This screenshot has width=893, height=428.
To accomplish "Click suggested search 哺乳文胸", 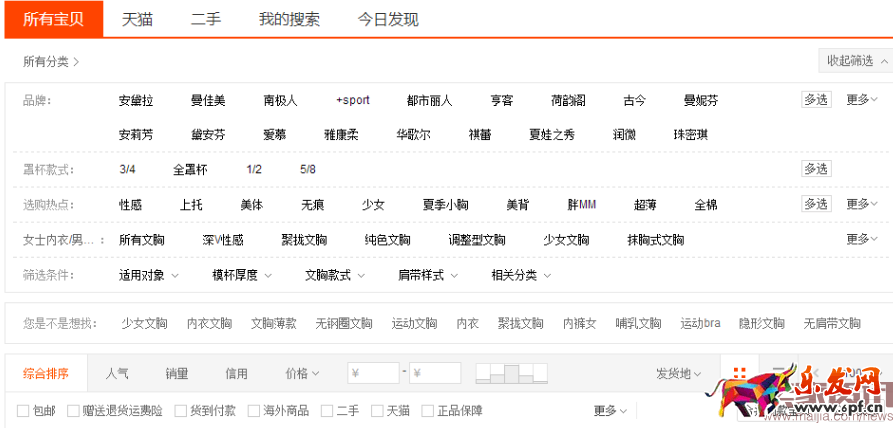I will (638, 324).
